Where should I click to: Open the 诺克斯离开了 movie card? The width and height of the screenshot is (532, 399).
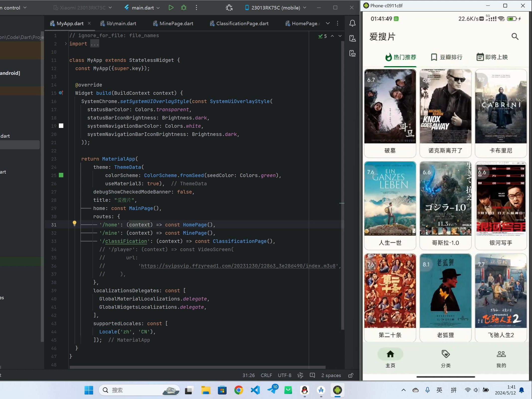point(445,113)
